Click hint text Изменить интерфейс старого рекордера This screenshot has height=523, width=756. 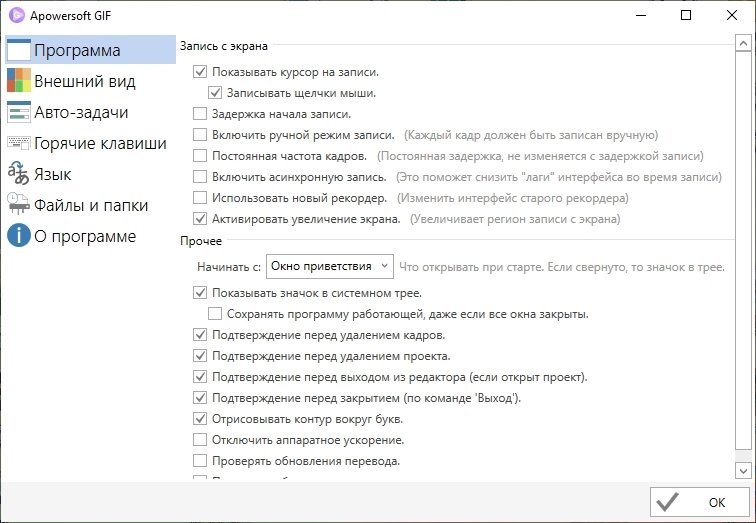pos(513,198)
